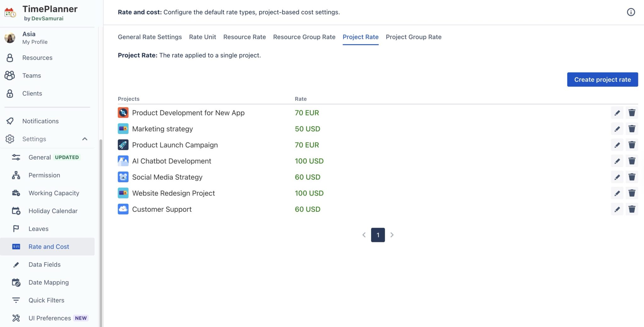Delete the Product Launch Campaign rate
The image size is (644, 327).
click(x=631, y=145)
